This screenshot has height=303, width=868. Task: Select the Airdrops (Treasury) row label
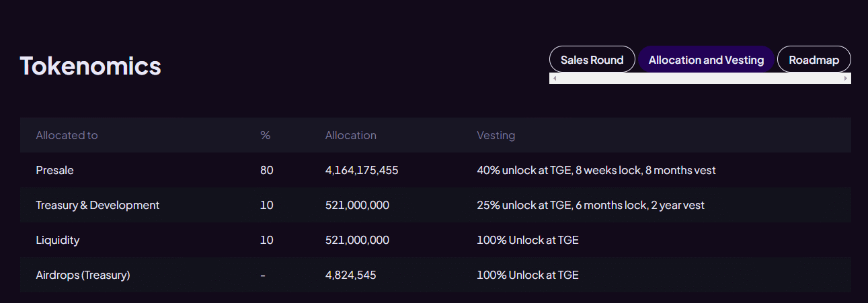pos(83,275)
